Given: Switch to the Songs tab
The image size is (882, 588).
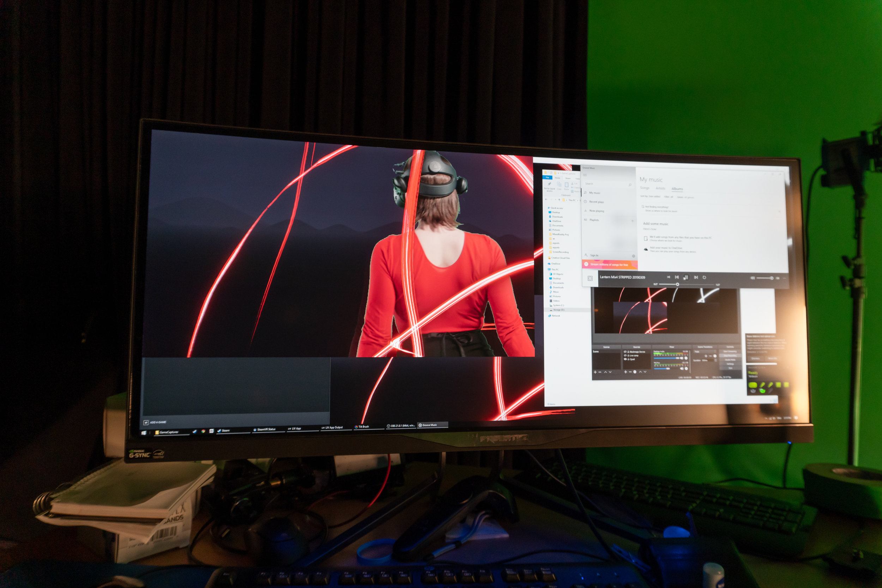Looking at the screenshot, I should 645,188.
